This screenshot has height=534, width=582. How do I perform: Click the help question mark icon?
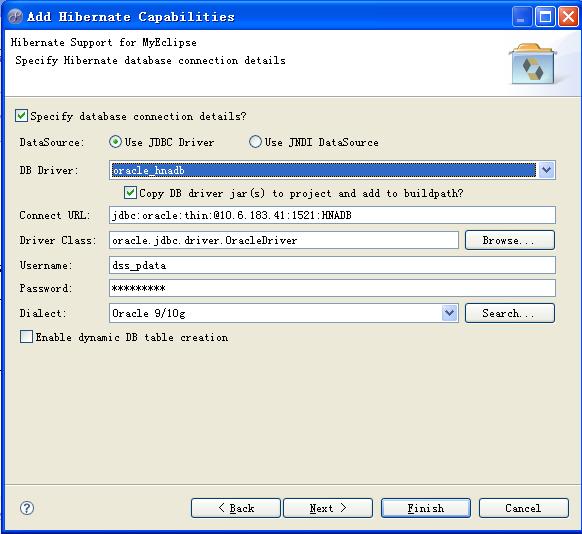coord(27,508)
